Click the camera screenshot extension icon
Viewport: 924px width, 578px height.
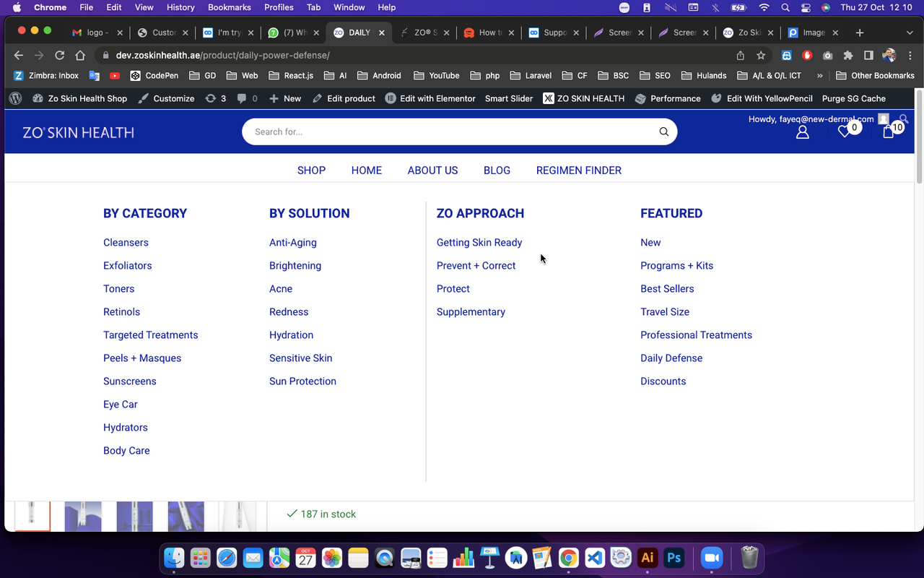click(x=827, y=55)
